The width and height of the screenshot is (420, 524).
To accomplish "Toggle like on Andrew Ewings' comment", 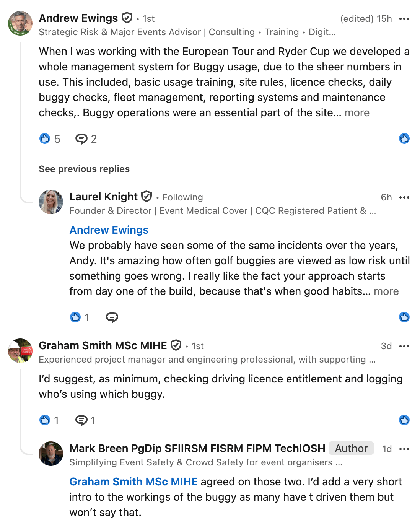I will (x=404, y=138).
